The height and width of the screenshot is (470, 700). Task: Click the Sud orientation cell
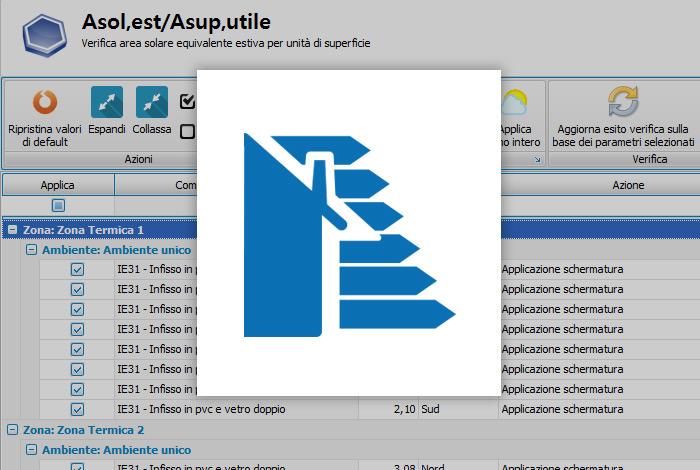(458, 409)
